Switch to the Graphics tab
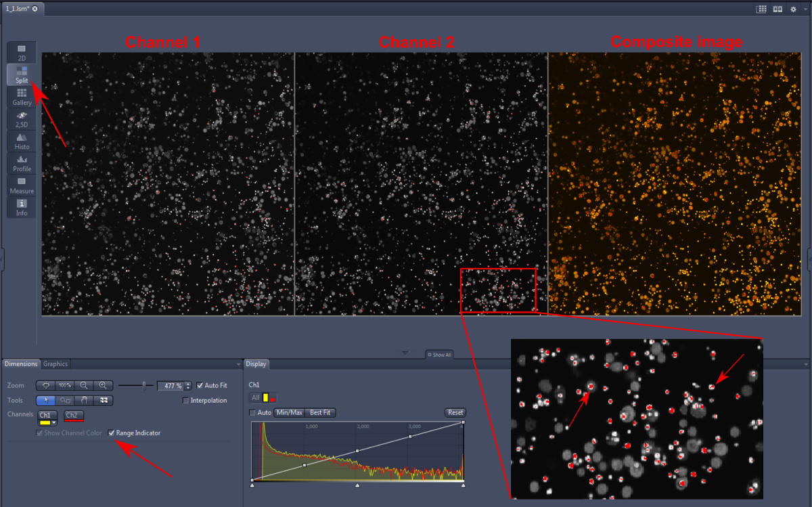Image resolution: width=812 pixels, height=507 pixels. click(x=55, y=364)
